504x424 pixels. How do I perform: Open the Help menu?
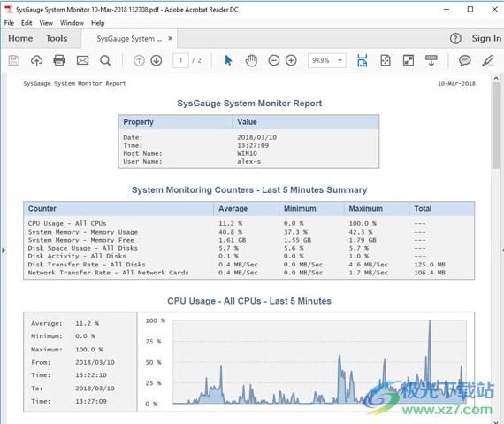(x=98, y=23)
